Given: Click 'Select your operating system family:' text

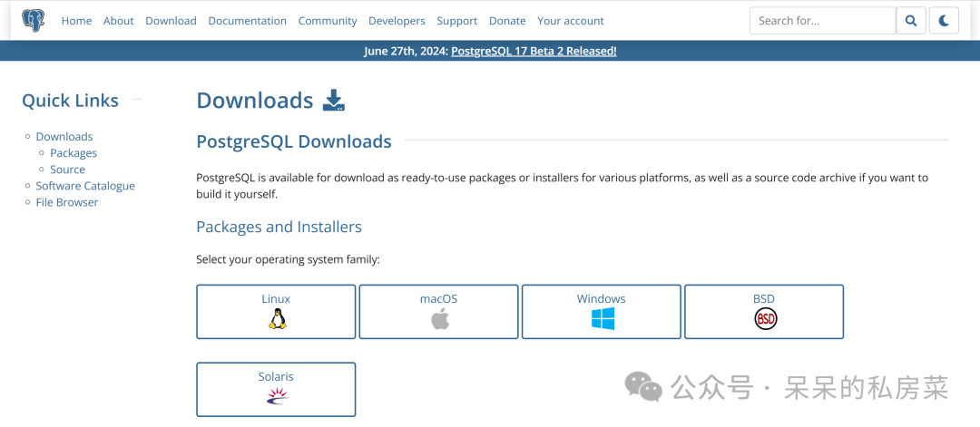Looking at the screenshot, I should (x=289, y=259).
